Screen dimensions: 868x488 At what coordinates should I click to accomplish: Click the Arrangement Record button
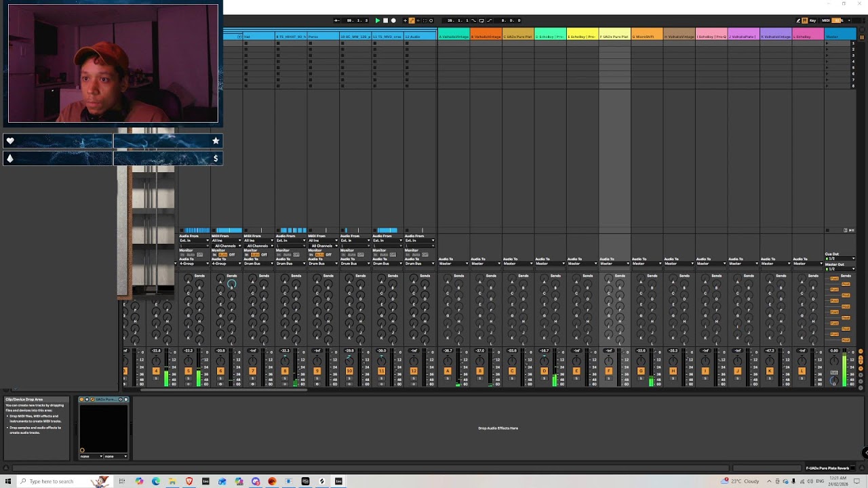pos(393,20)
